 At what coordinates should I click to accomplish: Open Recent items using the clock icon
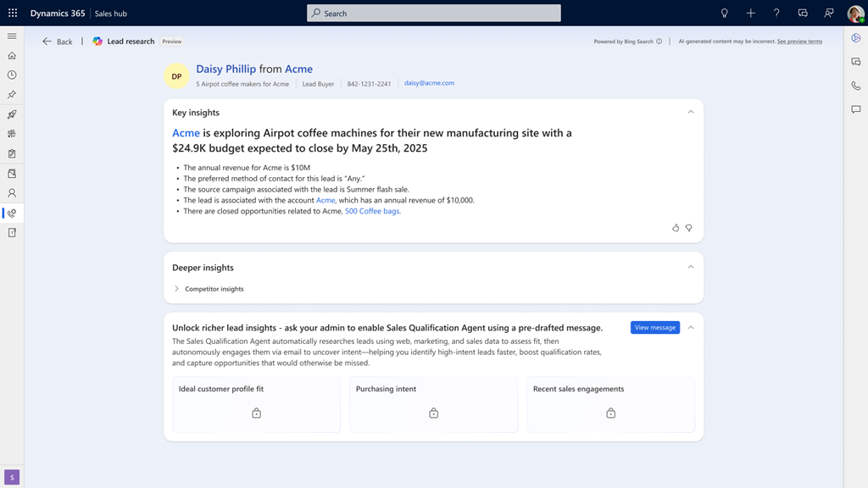11,74
